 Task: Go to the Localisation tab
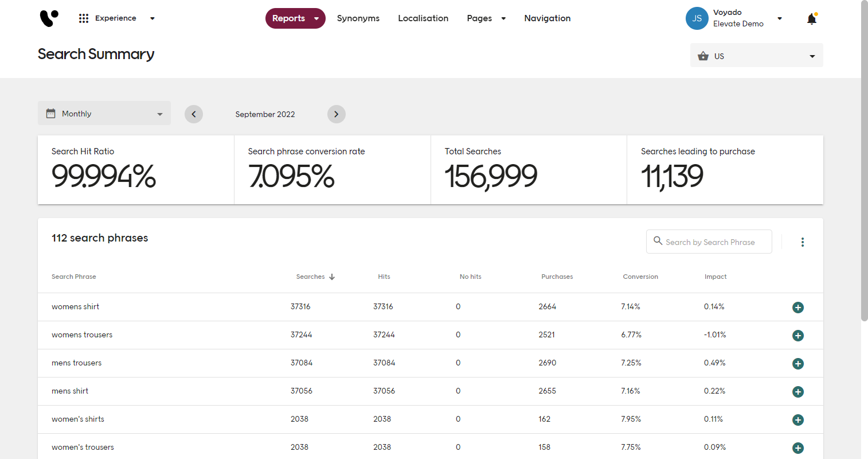[423, 18]
